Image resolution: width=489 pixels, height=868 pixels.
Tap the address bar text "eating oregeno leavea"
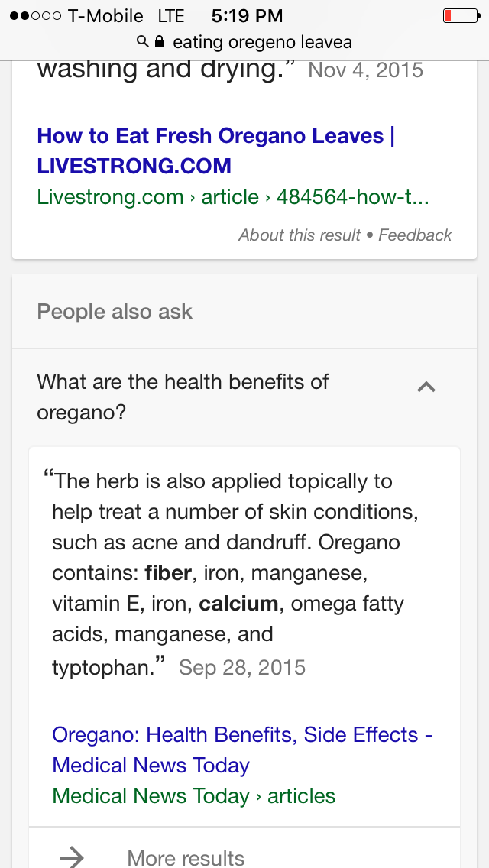click(x=262, y=41)
